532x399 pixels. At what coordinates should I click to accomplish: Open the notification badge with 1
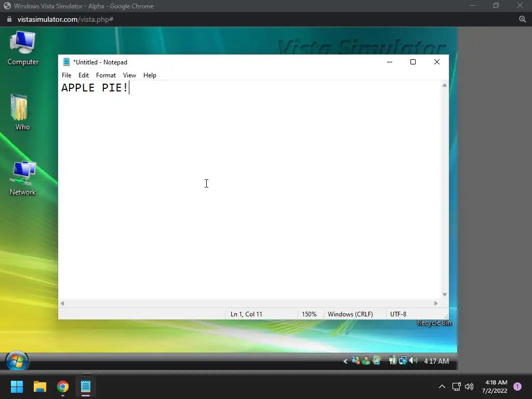tap(517, 387)
